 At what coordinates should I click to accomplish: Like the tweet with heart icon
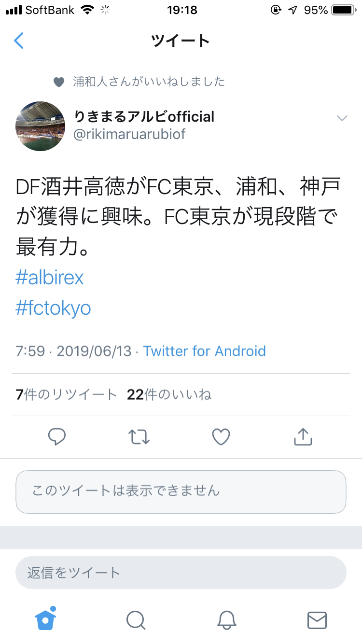click(221, 437)
